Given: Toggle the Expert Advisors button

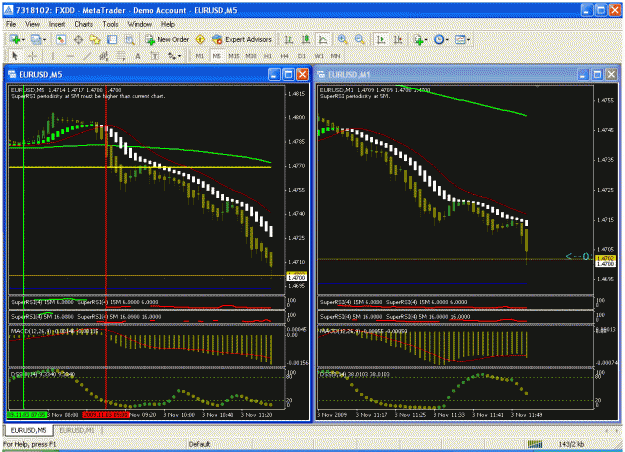Looking at the screenshot, I should [242, 39].
